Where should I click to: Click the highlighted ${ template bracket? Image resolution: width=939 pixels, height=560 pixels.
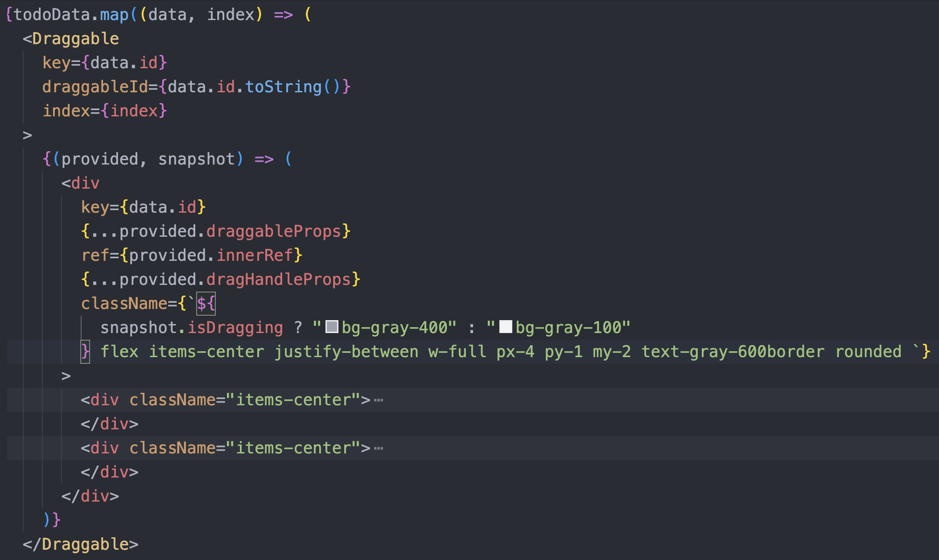pos(206,304)
